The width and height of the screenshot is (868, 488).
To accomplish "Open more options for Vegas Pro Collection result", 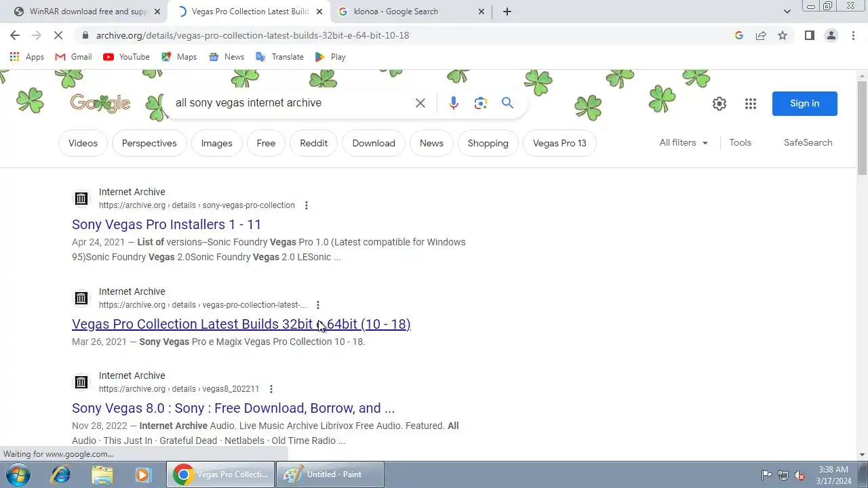I will (317, 305).
